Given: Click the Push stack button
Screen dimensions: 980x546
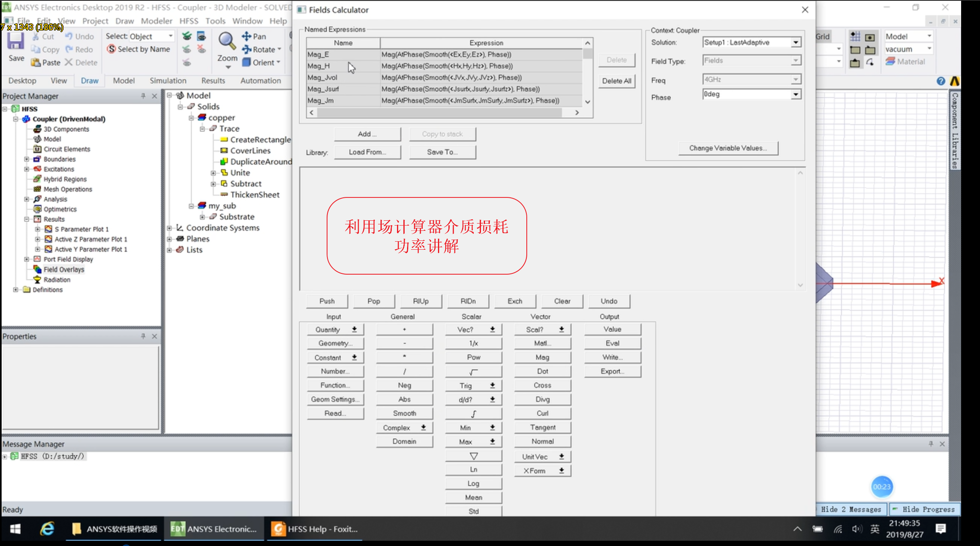Looking at the screenshot, I should (327, 301).
